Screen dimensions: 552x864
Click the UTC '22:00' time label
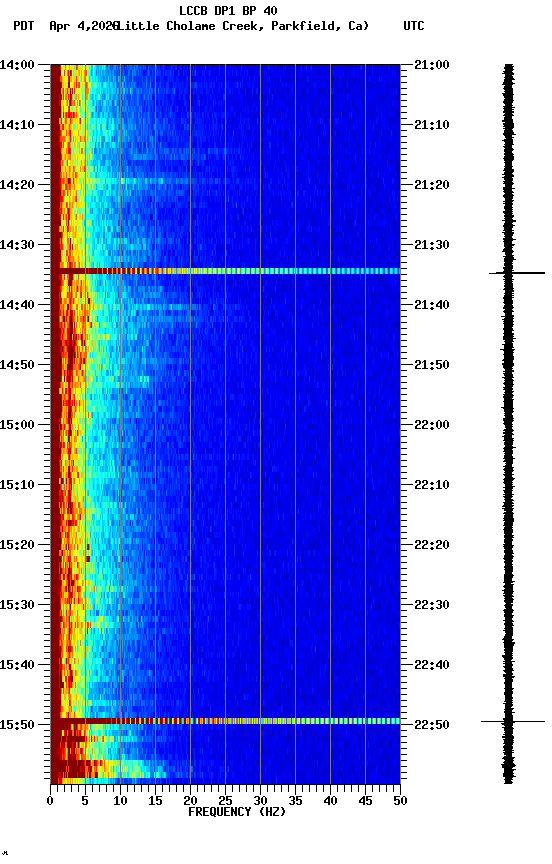tap(432, 425)
